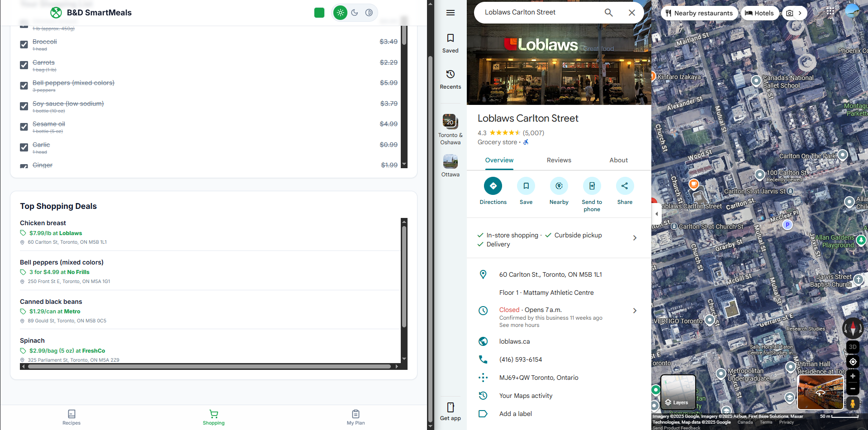Click the Maps search box with Loblaws Carlton Street

tap(538, 13)
